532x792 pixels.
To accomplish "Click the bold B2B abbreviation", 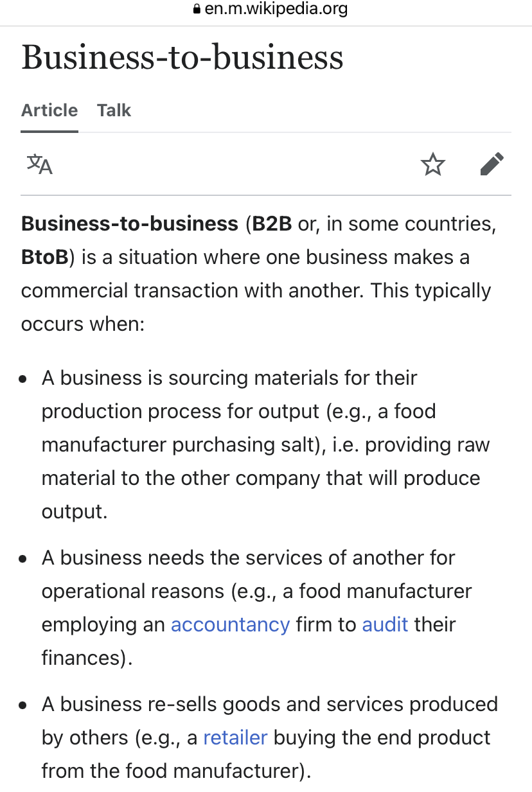I will [272, 224].
